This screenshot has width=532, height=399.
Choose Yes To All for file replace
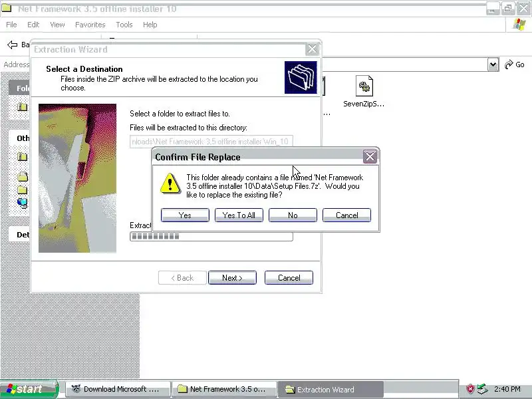(239, 215)
